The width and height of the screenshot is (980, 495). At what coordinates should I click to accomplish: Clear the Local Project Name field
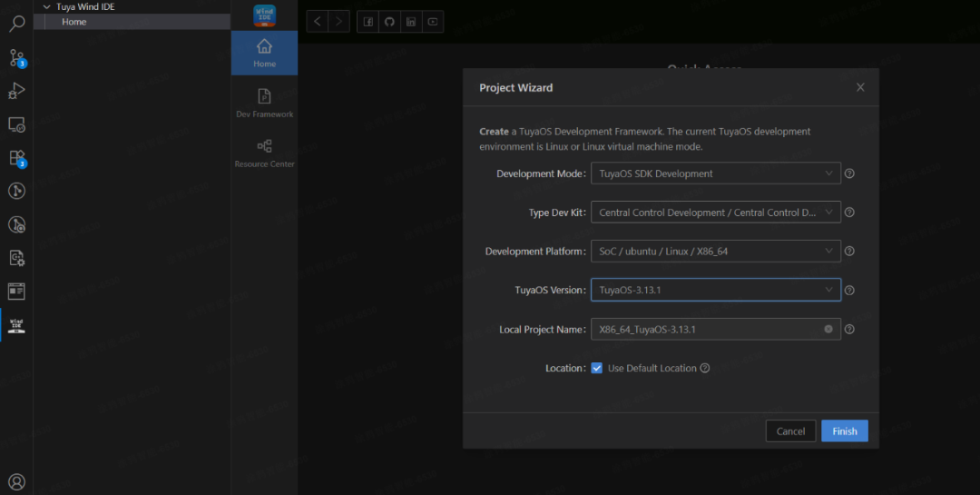click(828, 329)
